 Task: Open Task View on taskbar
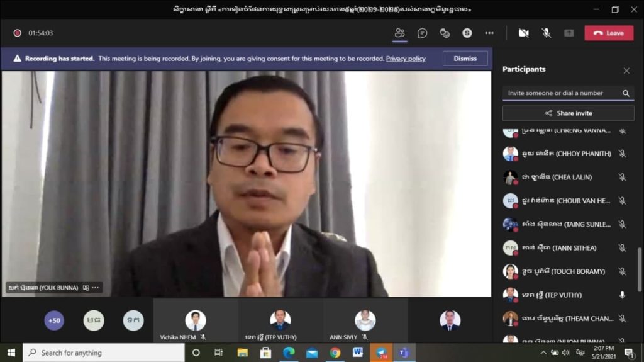pos(218,353)
